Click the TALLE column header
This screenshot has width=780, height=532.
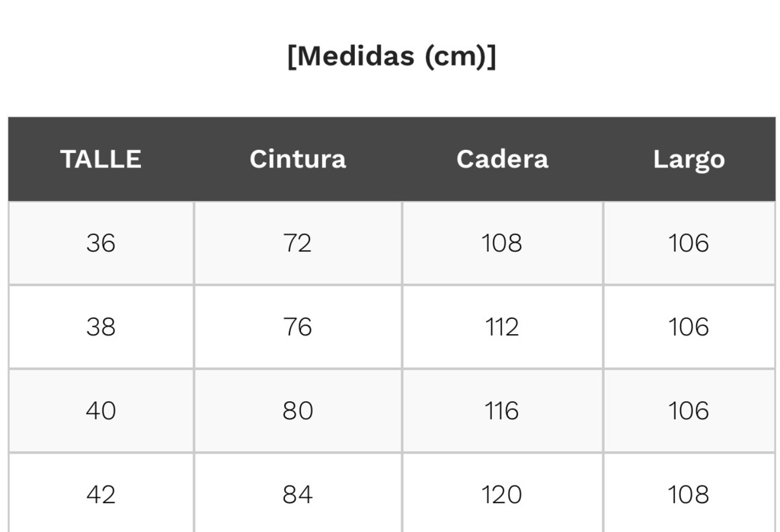(101, 160)
